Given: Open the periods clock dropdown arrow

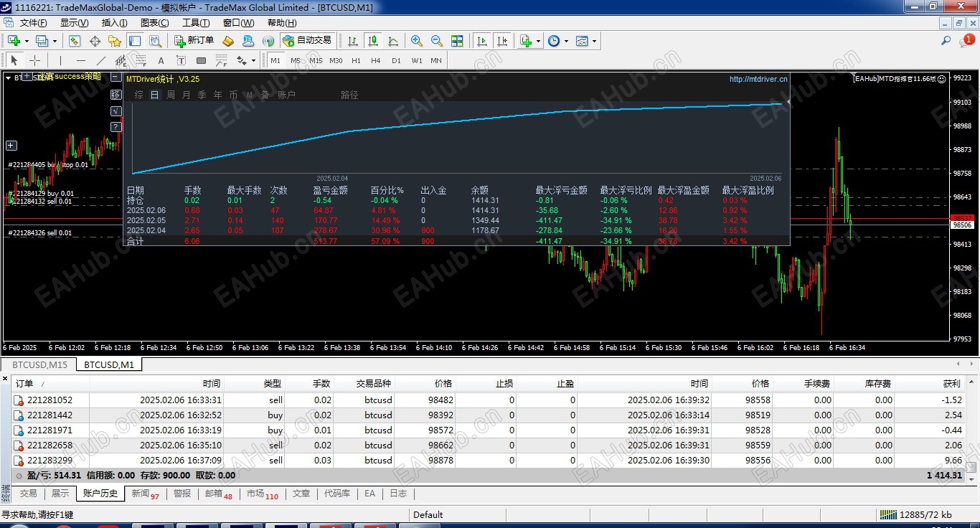Looking at the screenshot, I should tap(566, 41).
